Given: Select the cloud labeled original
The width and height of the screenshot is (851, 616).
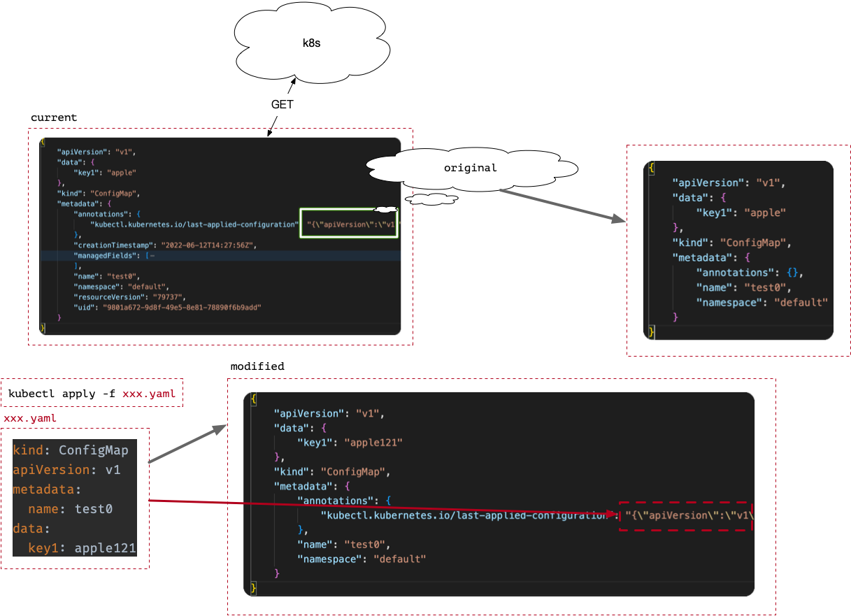Looking at the screenshot, I should [471, 169].
